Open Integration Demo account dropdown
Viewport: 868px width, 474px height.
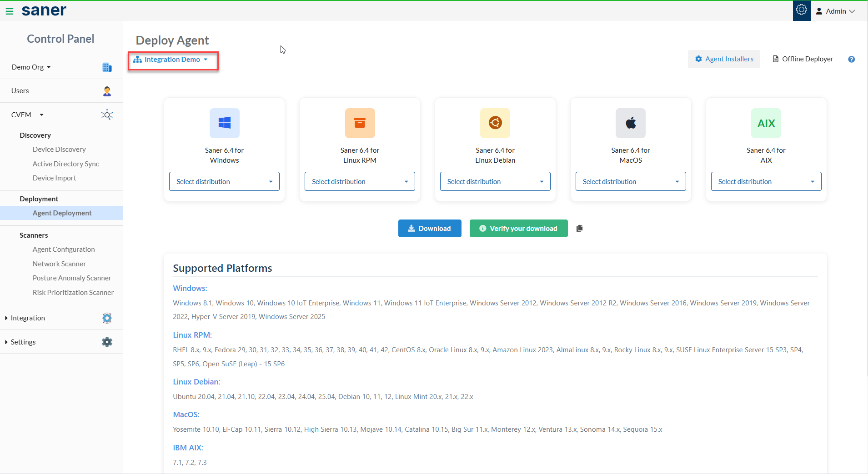click(x=171, y=60)
